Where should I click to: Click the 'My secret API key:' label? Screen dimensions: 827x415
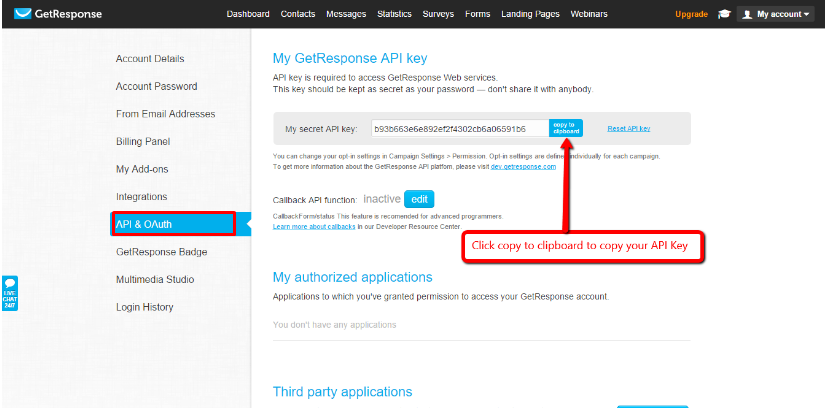(321, 129)
